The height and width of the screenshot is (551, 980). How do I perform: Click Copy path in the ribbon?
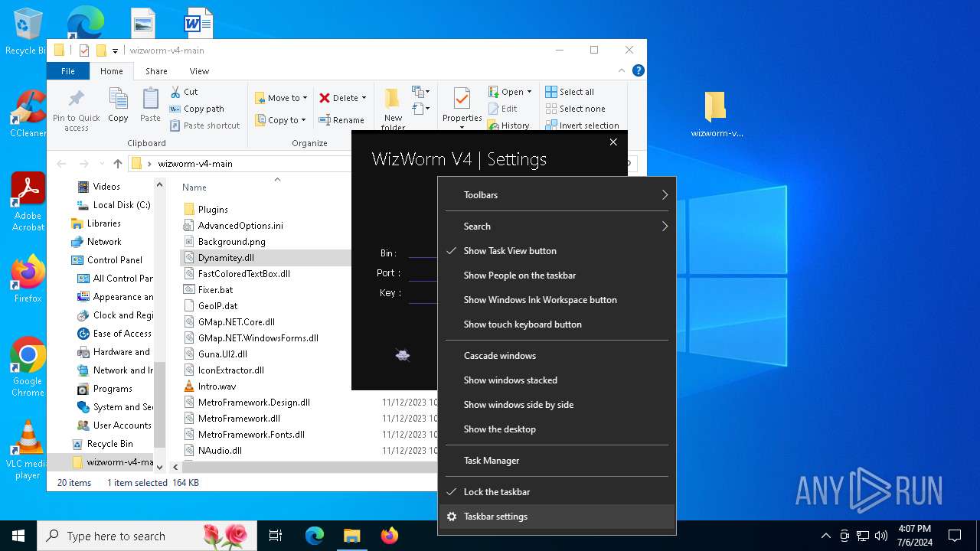(197, 109)
